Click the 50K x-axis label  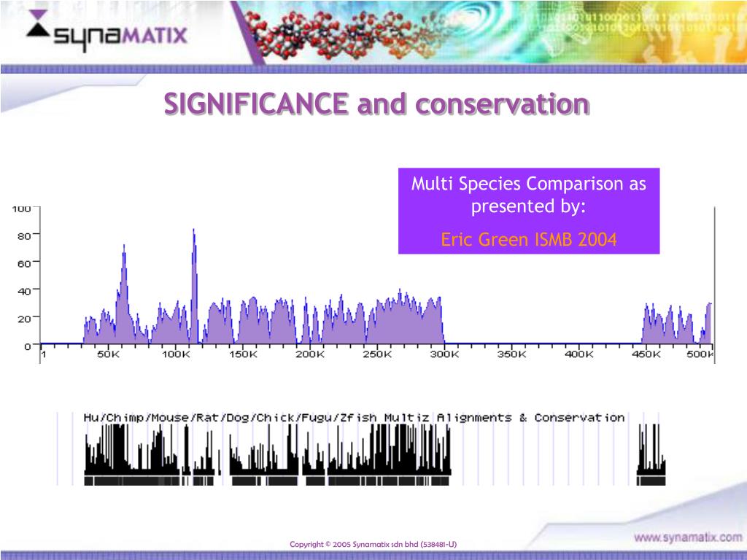(109, 354)
